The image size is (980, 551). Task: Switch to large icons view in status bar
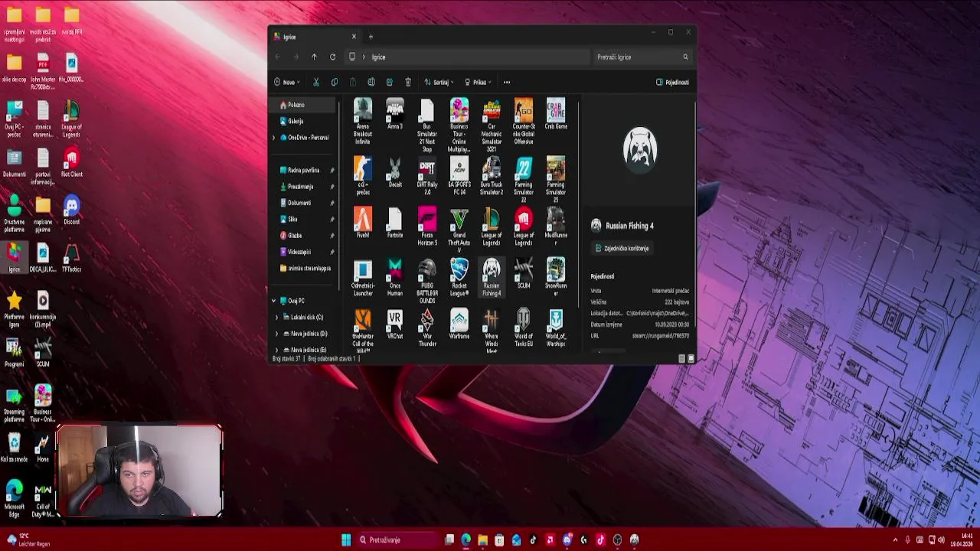coord(691,358)
